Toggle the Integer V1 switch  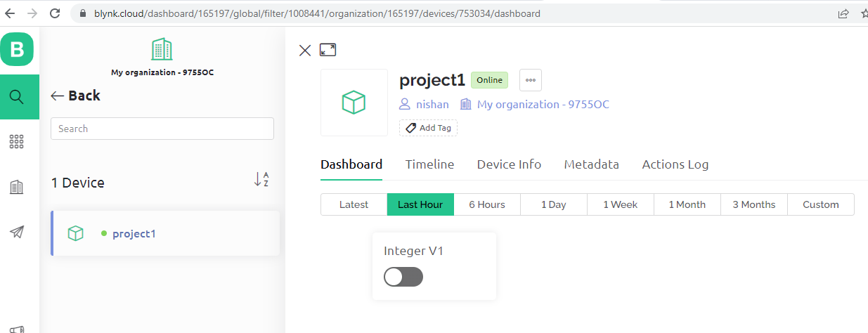(403, 277)
